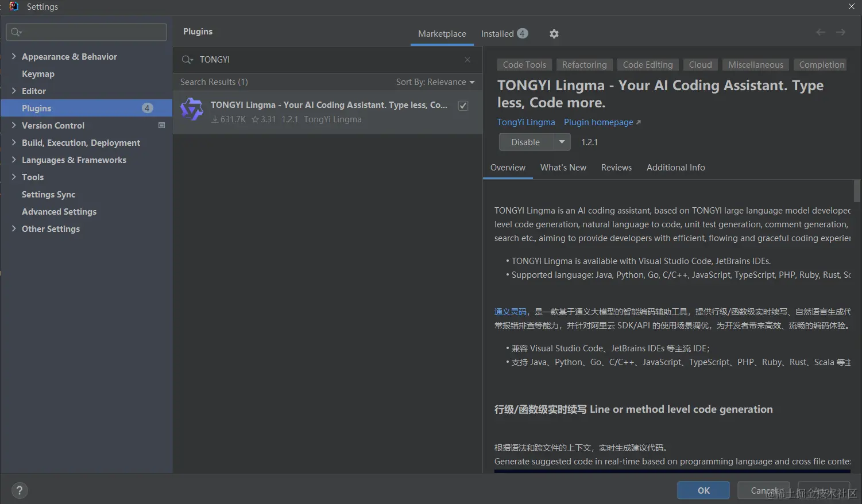The image size is (862, 504).
Task: Click the Code Editing tag
Action: click(x=648, y=65)
